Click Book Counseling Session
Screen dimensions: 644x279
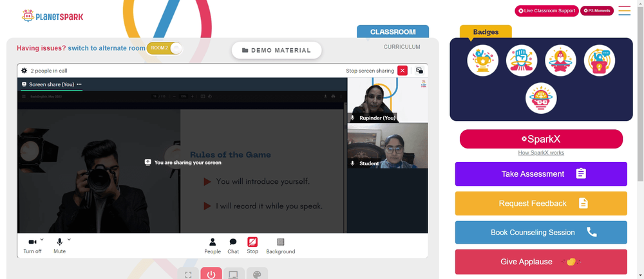pos(541,232)
